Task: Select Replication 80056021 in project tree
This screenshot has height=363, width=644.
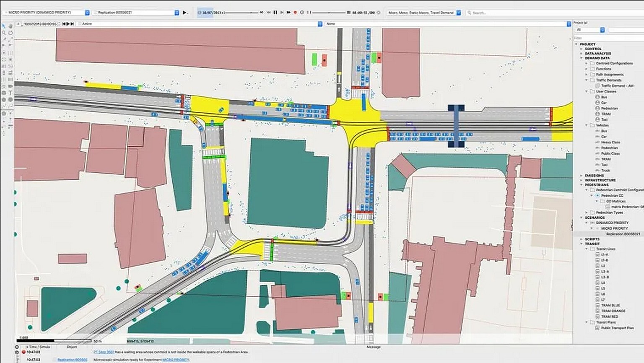Action: point(623,234)
